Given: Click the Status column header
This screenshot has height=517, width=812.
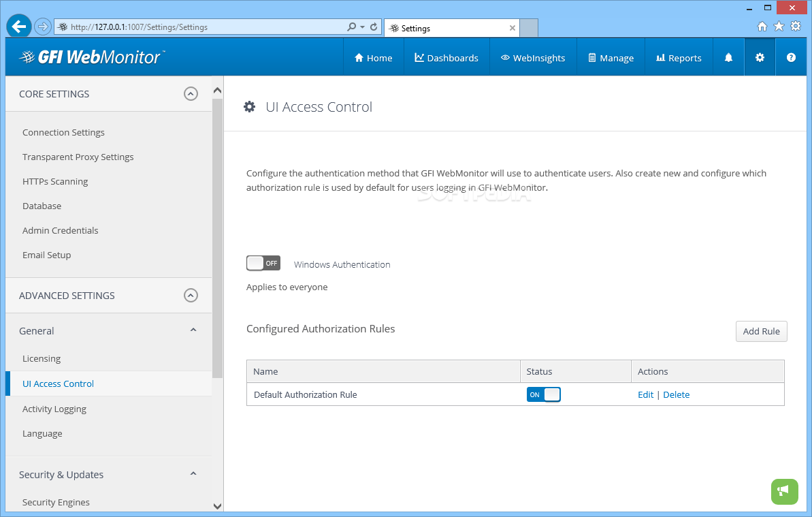Looking at the screenshot, I should (x=575, y=371).
